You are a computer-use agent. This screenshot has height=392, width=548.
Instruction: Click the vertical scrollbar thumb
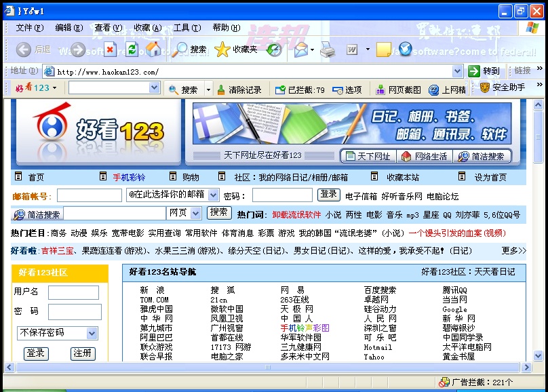coord(538,137)
